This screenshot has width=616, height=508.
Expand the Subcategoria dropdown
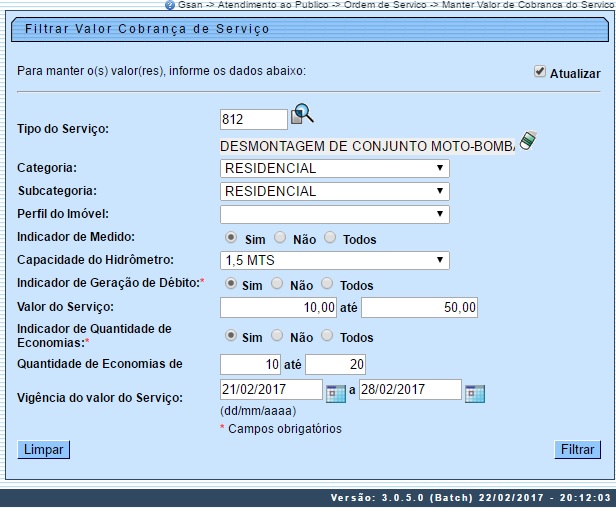point(334,191)
